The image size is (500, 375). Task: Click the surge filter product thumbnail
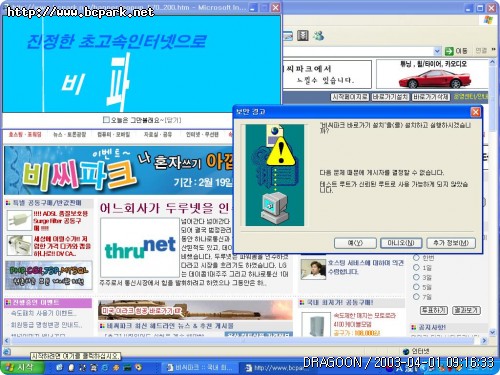coord(19,221)
